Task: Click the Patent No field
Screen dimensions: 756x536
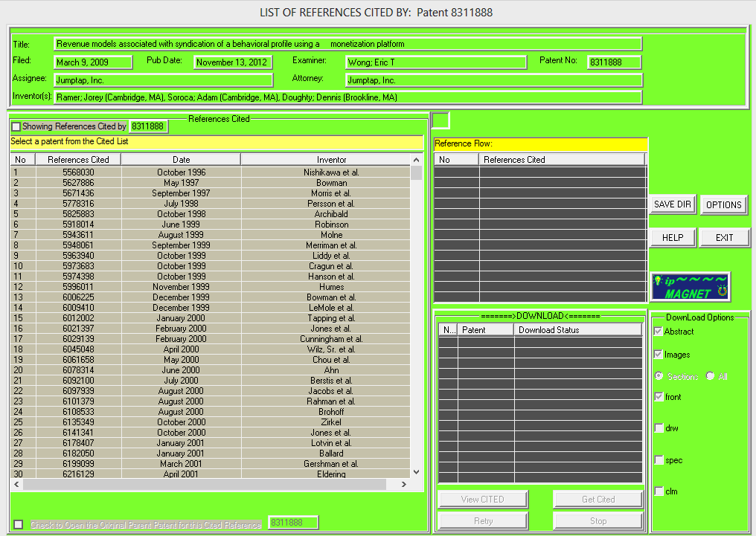Action: 615,62
